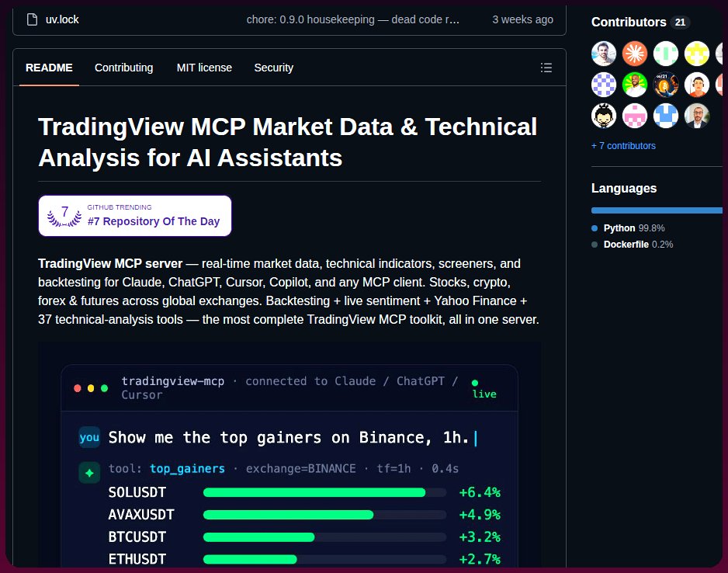Click the gray Dockerfile color dot
The height and width of the screenshot is (573, 728).
(595, 245)
